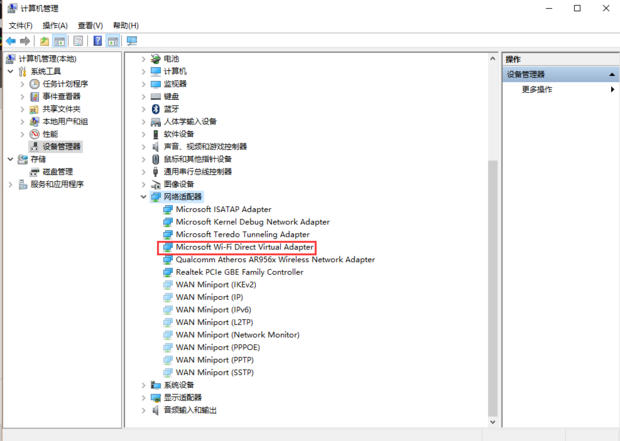This screenshot has height=441, width=620.
Task: Click the 磁盘管理 disk icon
Action: 35,172
